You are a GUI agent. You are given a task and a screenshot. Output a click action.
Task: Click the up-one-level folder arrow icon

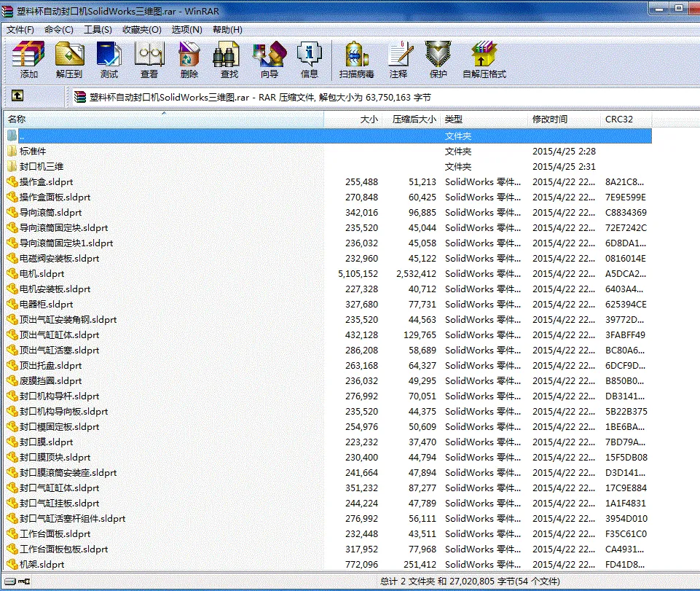[17, 95]
